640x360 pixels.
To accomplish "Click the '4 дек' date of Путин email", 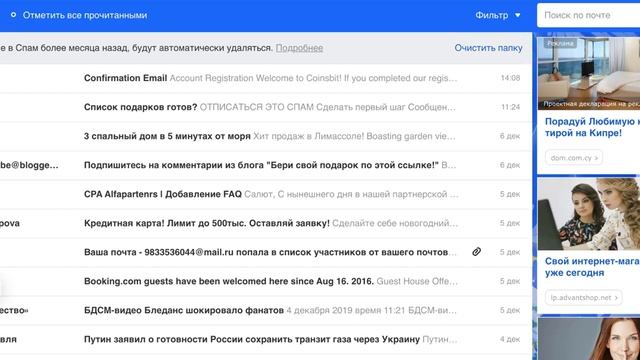I will 510,339.
